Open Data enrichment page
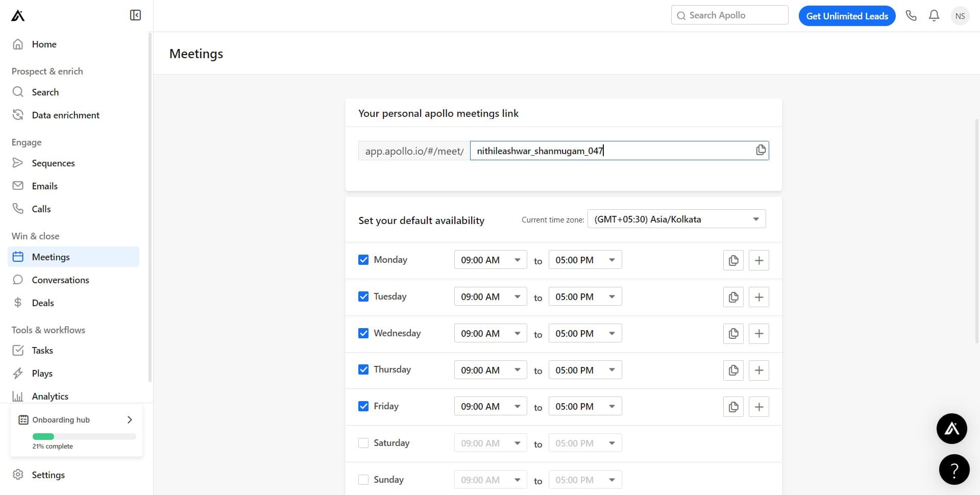980x495 pixels. 73,115
